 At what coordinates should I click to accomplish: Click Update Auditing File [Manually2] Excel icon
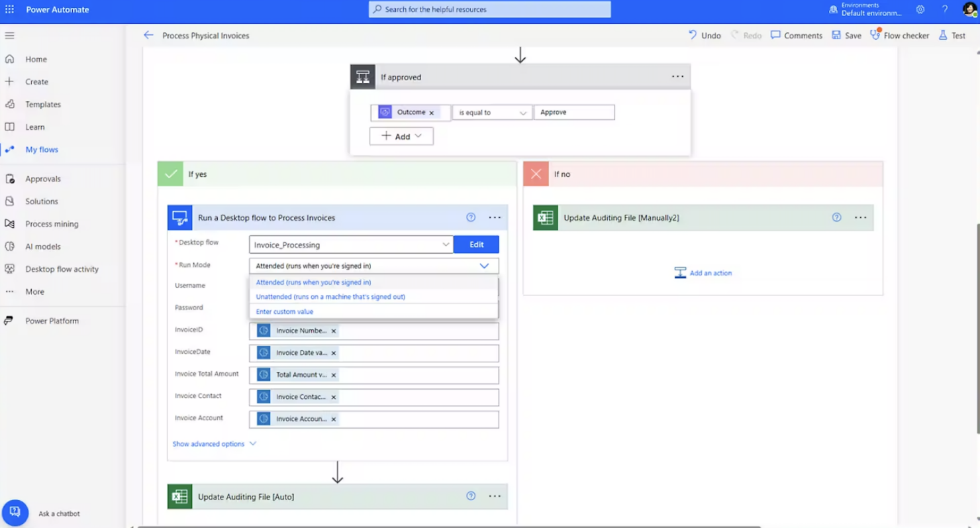click(x=546, y=217)
